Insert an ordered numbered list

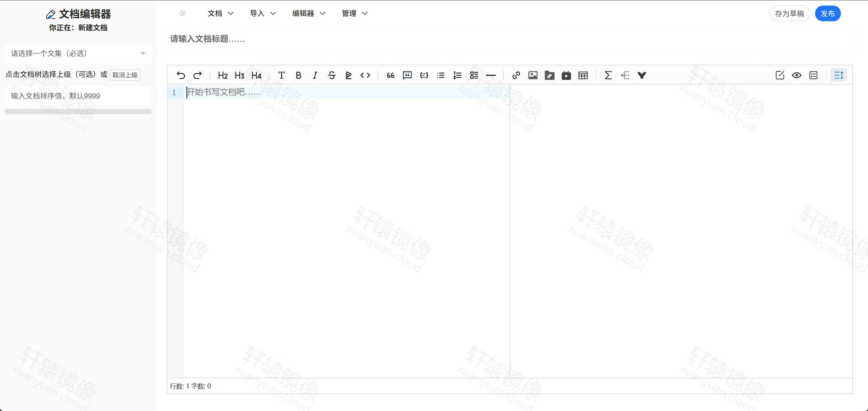pos(457,75)
